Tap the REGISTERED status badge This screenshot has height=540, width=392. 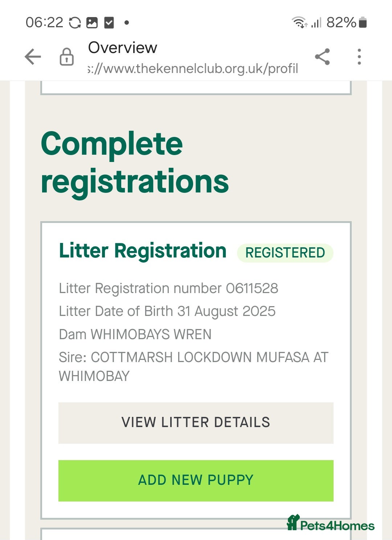[x=285, y=253]
